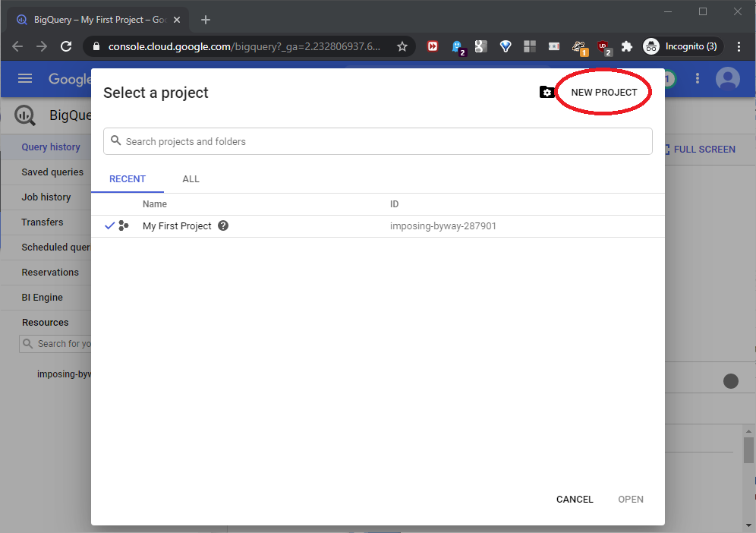Image resolution: width=756 pixels, height=533 pixels.
Task: Click the blue diamond extension icon
Action: [x=506, y=46]
